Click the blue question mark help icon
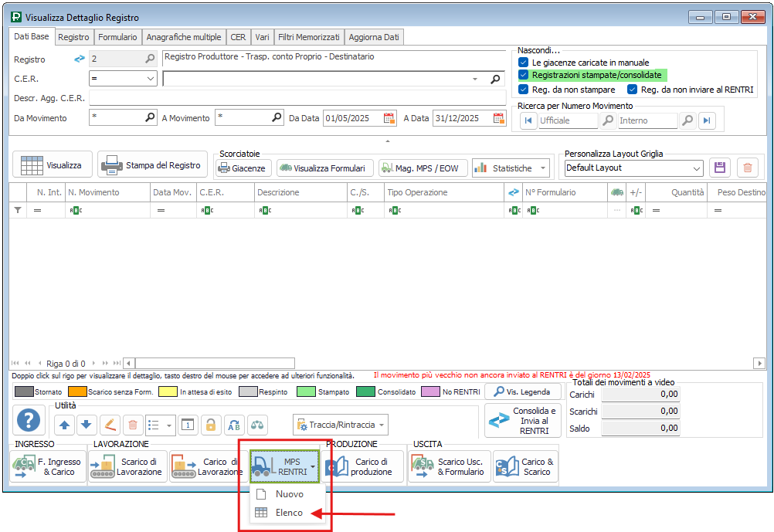The width and height of the screenshot is (774, 532). pos(29,422)
